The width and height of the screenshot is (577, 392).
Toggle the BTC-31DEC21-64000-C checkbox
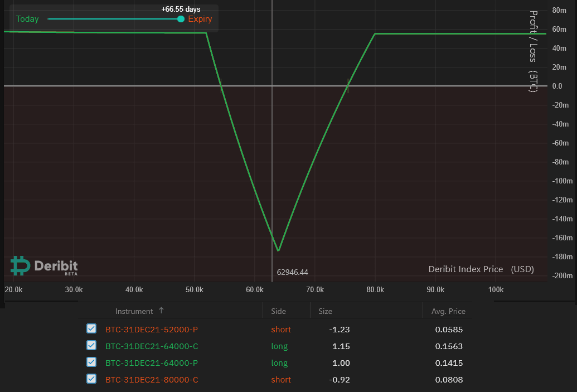coord(91,346)
